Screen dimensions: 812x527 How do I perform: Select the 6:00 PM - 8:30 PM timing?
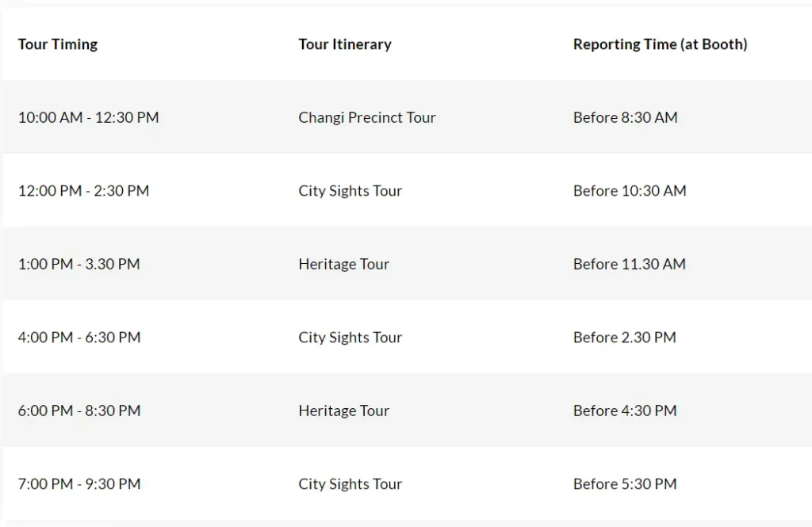(x=79, y=411)
